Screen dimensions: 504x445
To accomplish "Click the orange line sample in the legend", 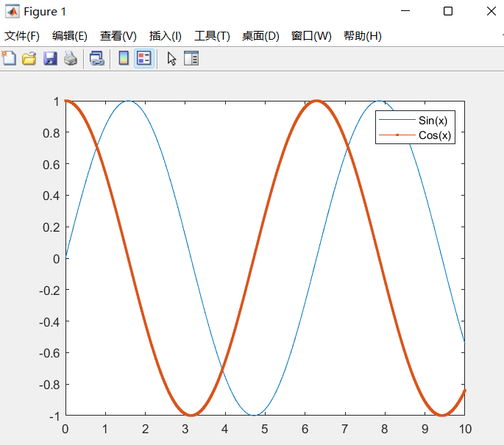I will (397, 135).
